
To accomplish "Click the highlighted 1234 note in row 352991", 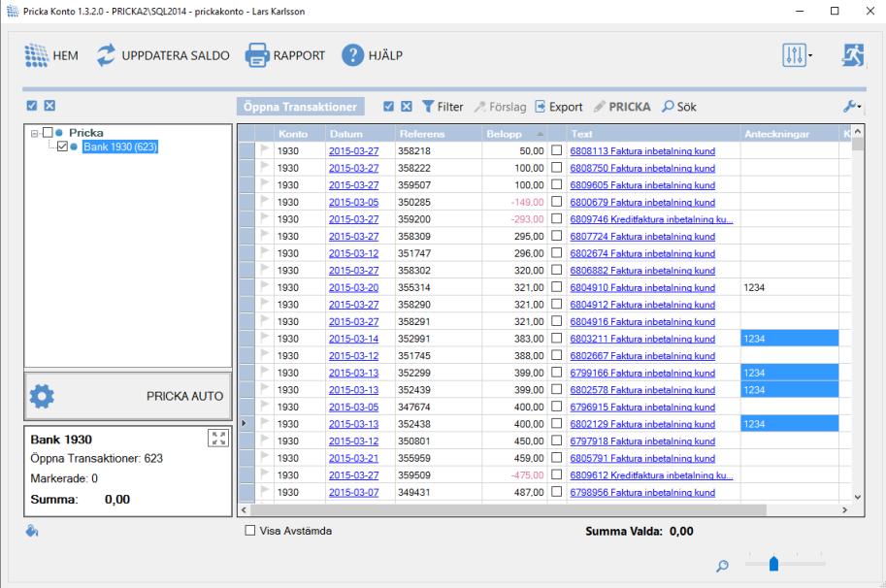I will pos(789,339).
